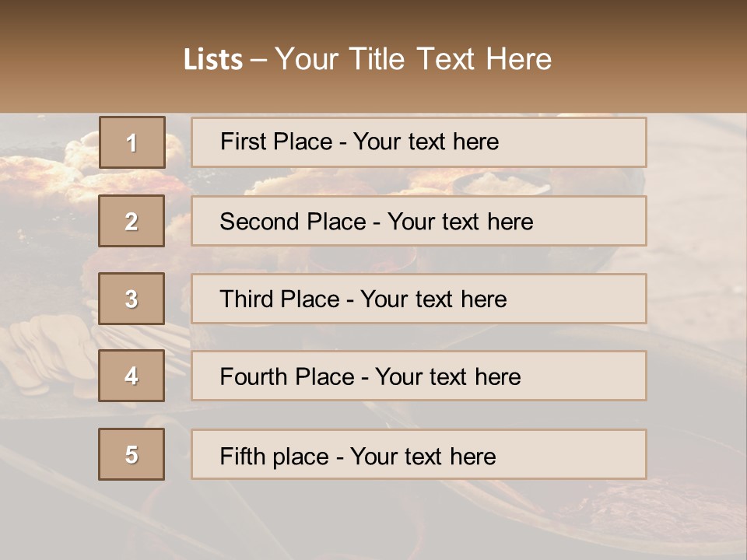Click "Your text here" in the First Place row

[426, 142]
